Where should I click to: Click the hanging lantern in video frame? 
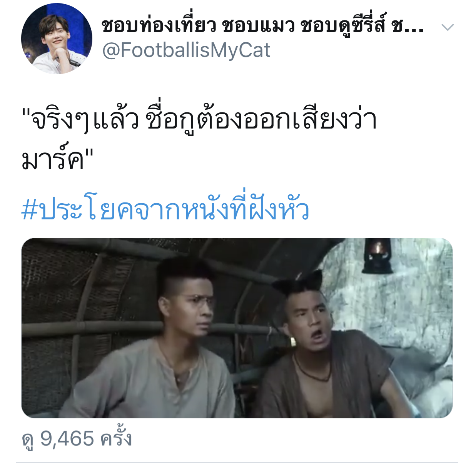[378, 256]
